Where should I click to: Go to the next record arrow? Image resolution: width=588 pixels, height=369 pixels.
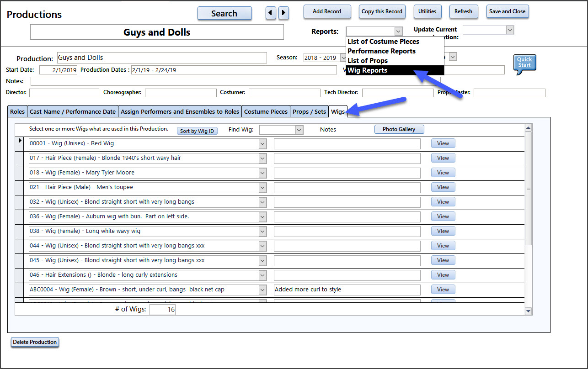coord(283,13)
